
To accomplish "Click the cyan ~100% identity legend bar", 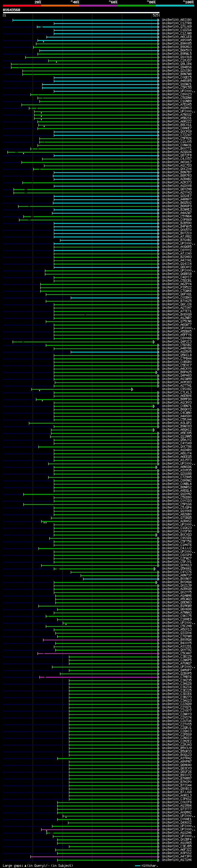I will click(x=175, y=6).
